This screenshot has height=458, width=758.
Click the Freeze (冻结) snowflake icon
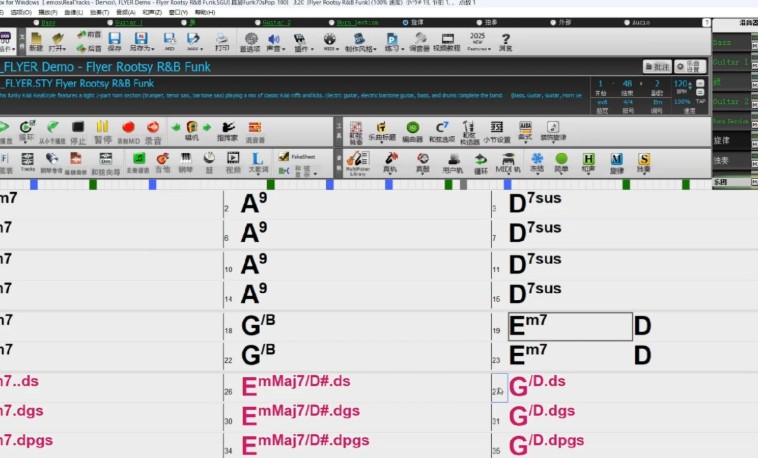click(536, 161)
